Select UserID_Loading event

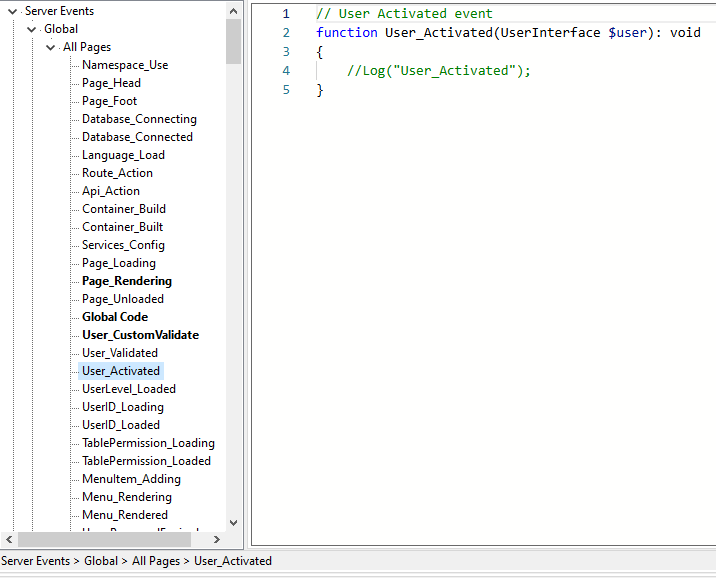[123, 407]
